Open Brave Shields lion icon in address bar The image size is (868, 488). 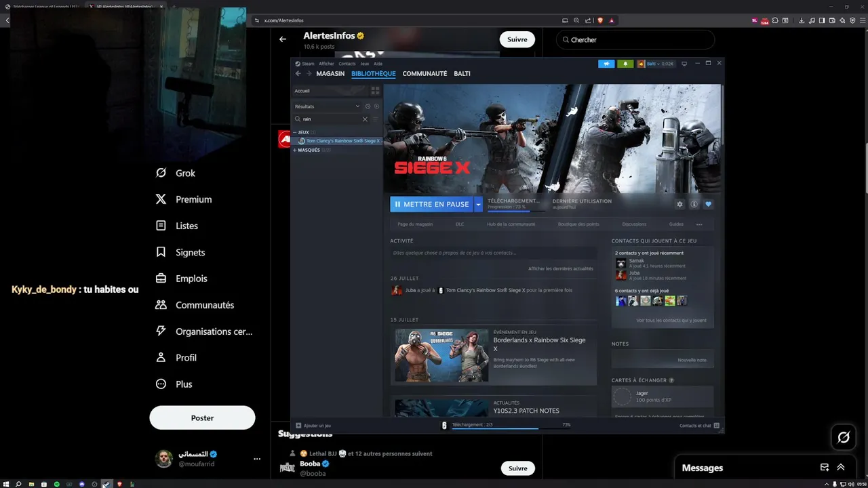pos(600,20)
